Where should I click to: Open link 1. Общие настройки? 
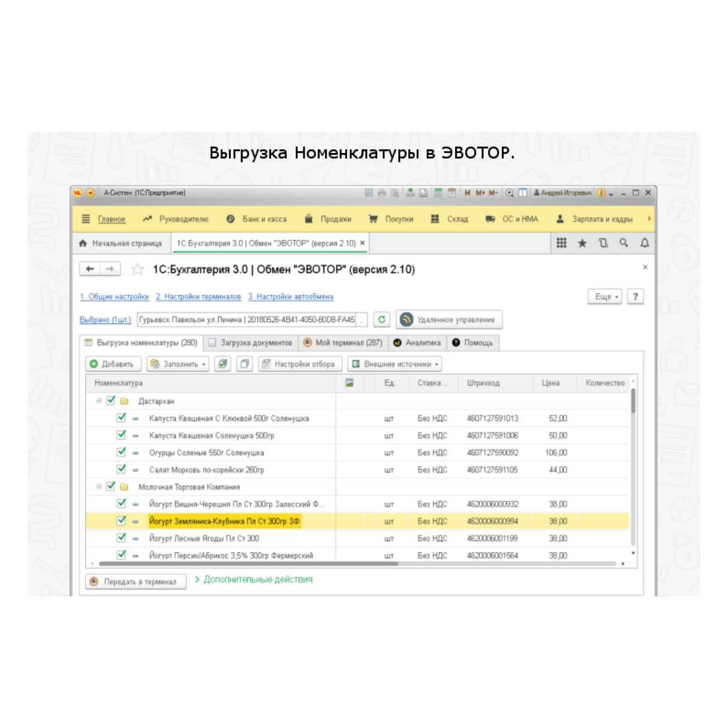pos(115,297)
